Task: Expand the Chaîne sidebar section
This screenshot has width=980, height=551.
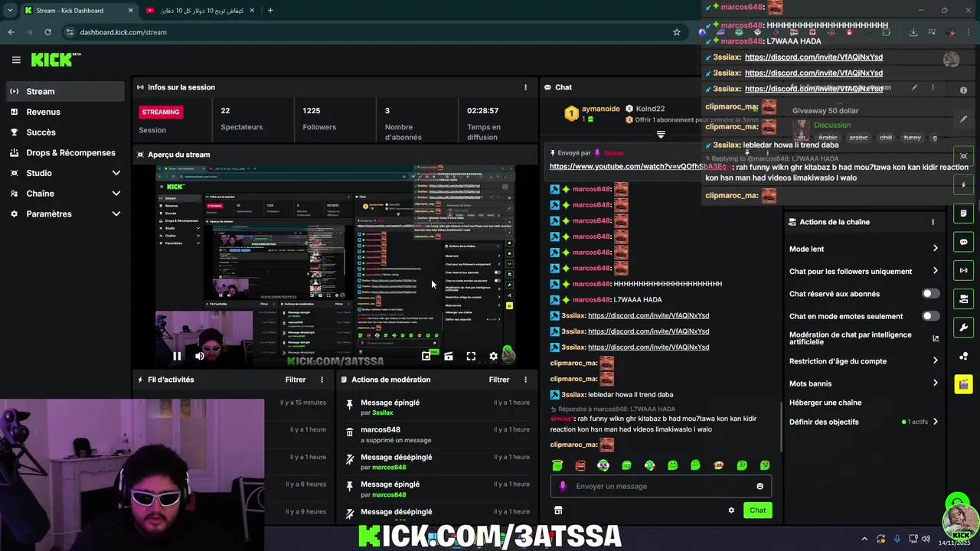Action: [65, 194]
